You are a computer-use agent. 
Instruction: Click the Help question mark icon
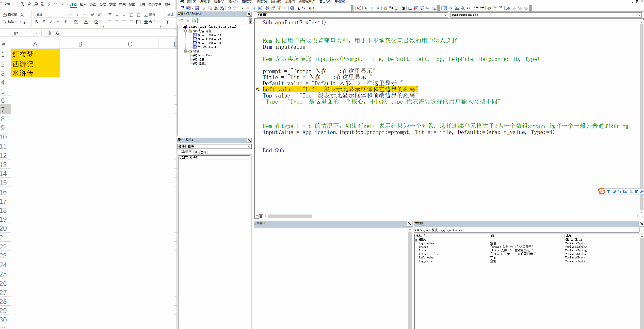click(x=292, y=8)
